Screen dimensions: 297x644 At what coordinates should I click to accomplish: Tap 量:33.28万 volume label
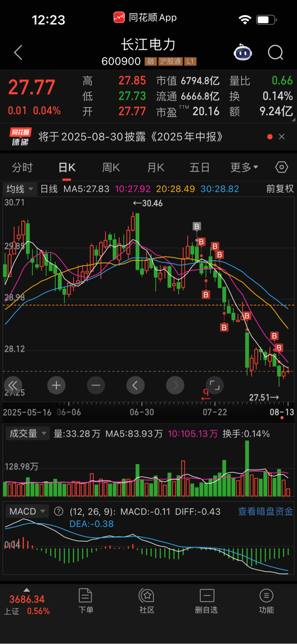[x=77, y=434]
